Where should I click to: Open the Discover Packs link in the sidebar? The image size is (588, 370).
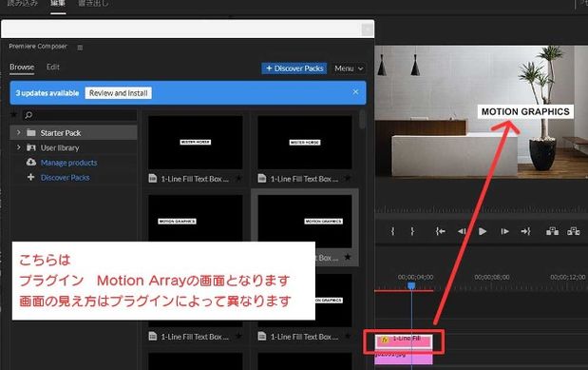(x=65, y=177)
